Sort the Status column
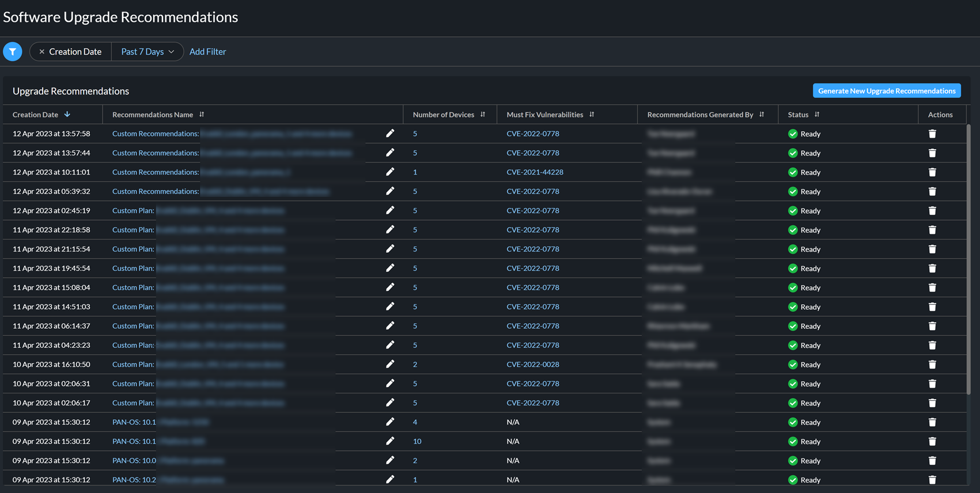 coord(817,115)
